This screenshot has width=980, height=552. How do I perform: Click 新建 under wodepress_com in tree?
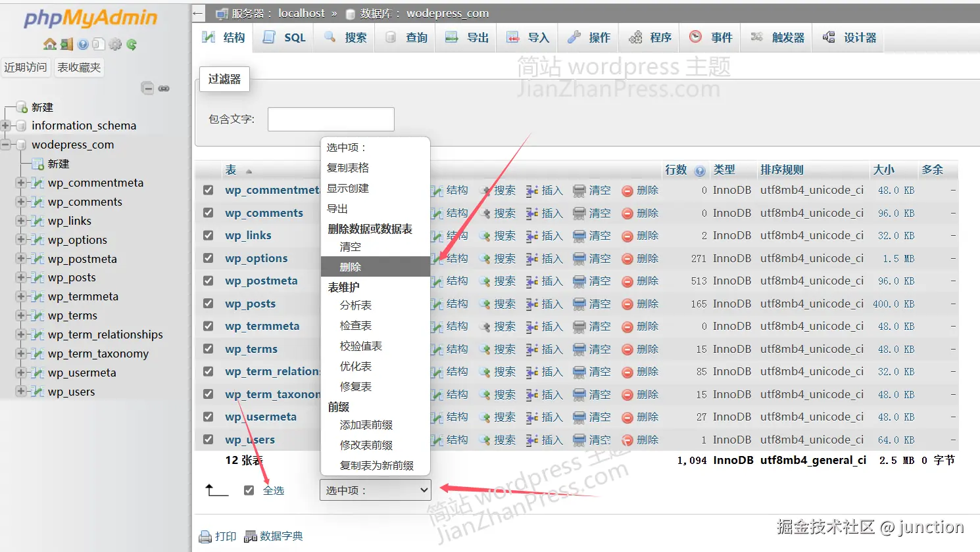[59, 164]
